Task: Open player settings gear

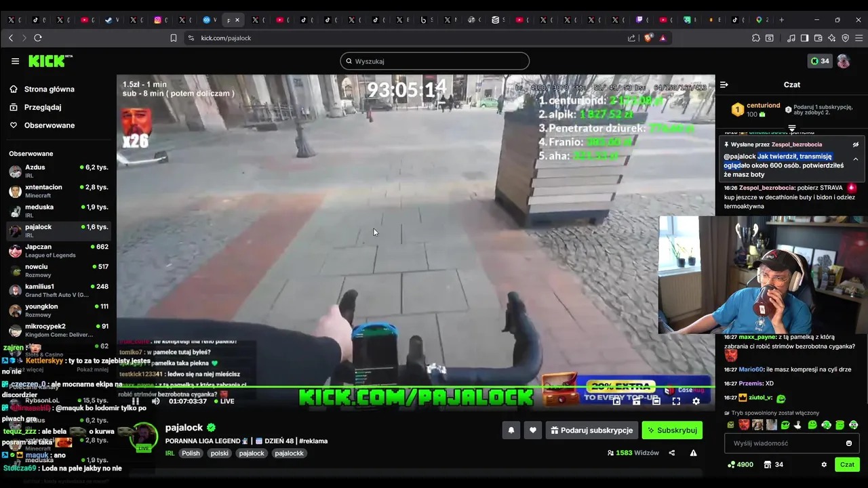Action: pyautogui.click(x=696, y=401)
